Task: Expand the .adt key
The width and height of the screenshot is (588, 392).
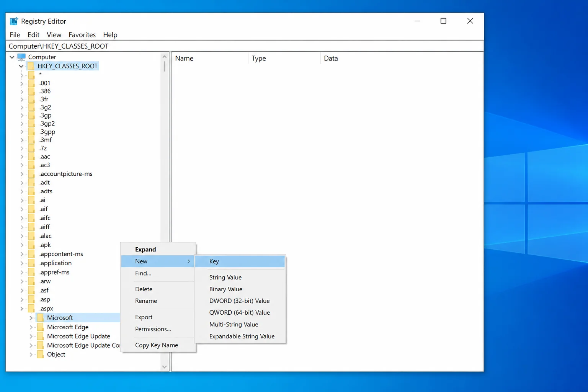Action: [22, 183]
